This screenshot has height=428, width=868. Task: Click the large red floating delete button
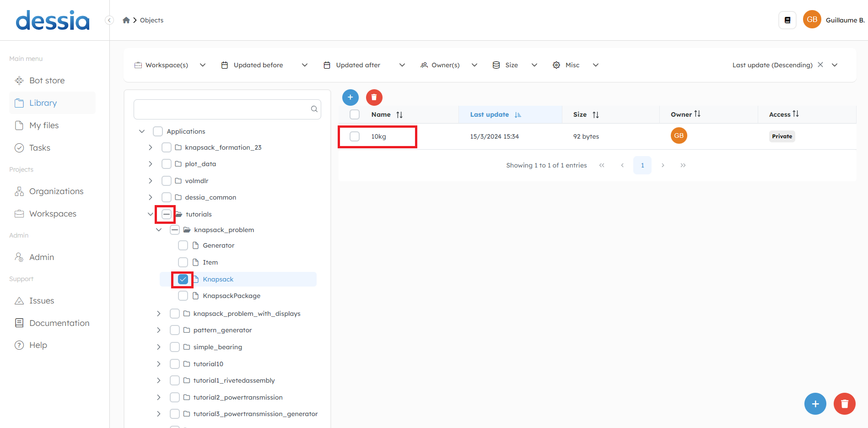click(x=845, y=404)
